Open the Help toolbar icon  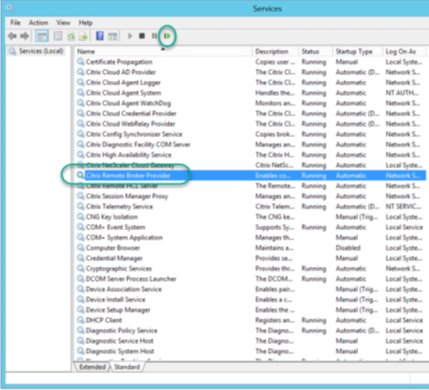click(100, 36)
